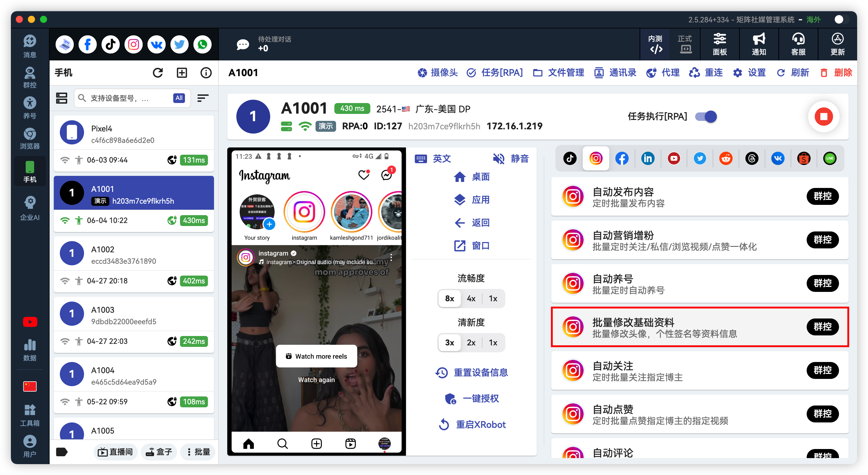Toggle 静音 mute for the device
The image size is (868, 475).
coord(510,158)
